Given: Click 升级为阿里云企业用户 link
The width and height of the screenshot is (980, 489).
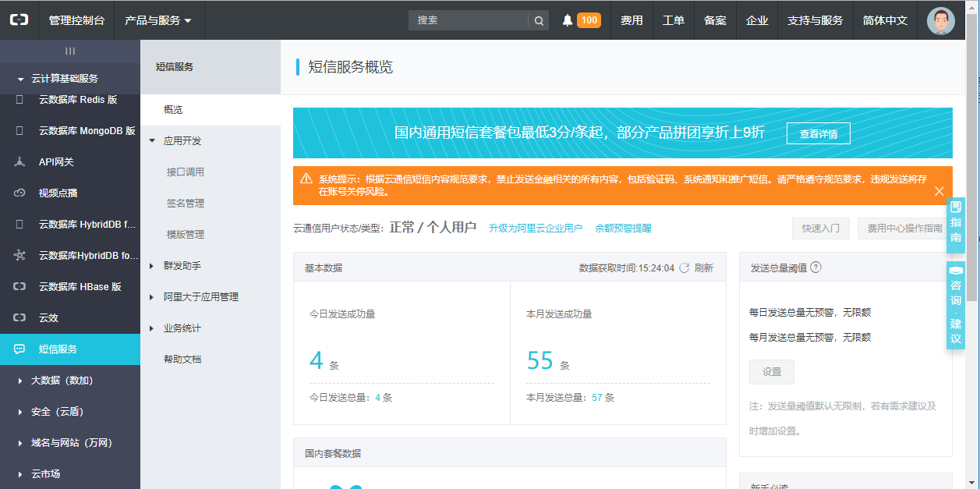Looking at the screenshot, I should tap(535, 229).
